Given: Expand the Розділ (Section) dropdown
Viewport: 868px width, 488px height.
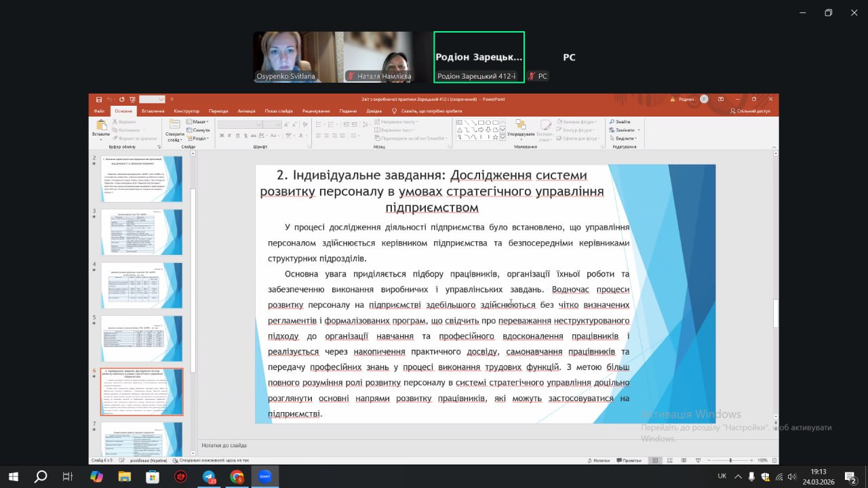Looking at the screenshot, I should tap(197, 138).
